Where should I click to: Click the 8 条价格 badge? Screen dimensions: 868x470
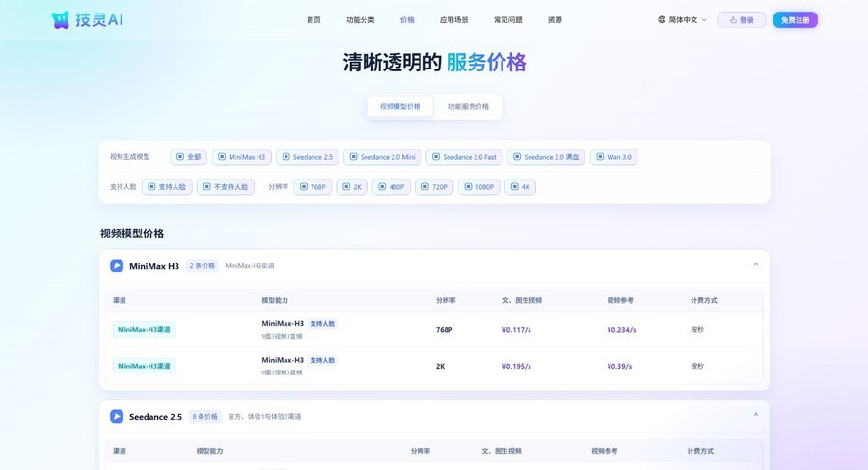coord(204,416)
